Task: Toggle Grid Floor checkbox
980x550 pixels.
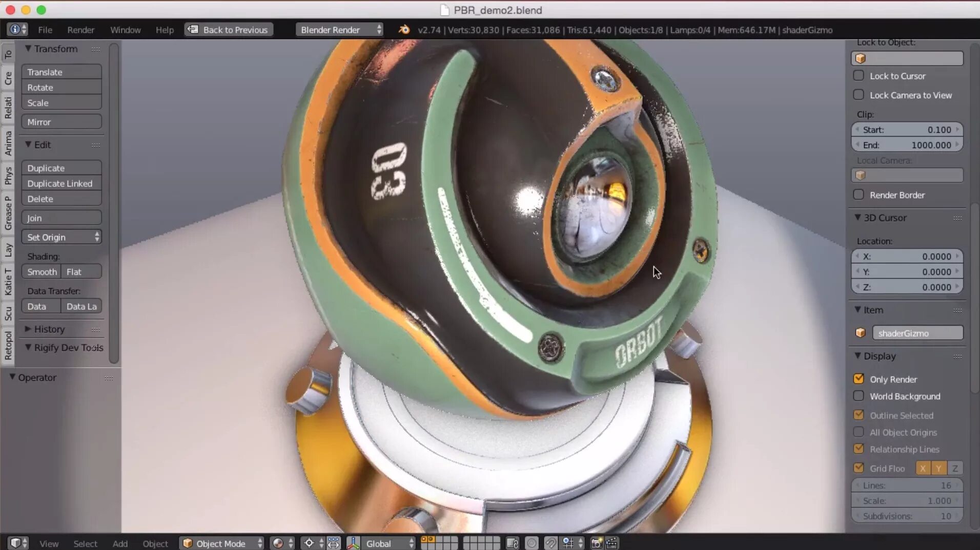Action: 859,468
